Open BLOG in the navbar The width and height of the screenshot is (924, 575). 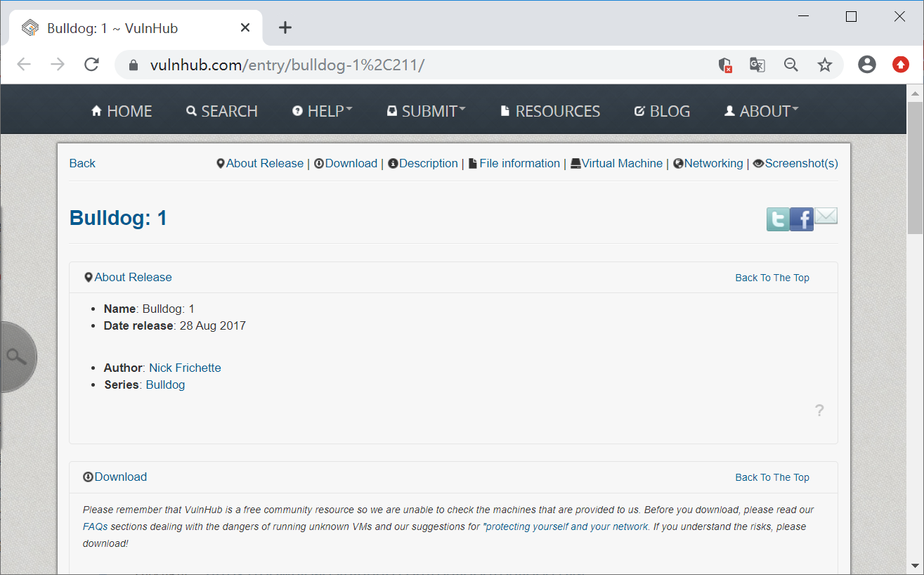click(x=662, y=111)
